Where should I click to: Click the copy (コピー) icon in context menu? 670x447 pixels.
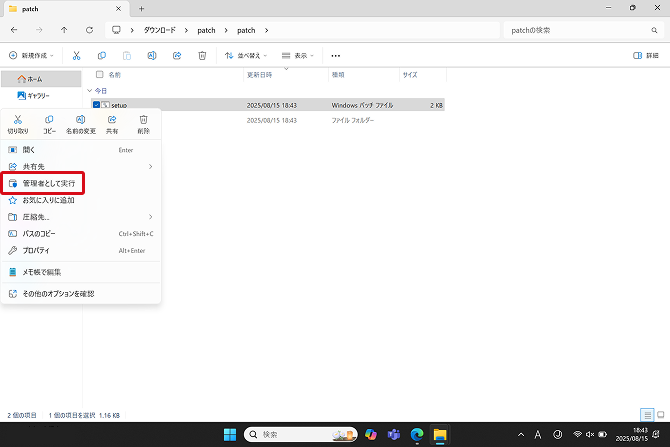point(49,121)
